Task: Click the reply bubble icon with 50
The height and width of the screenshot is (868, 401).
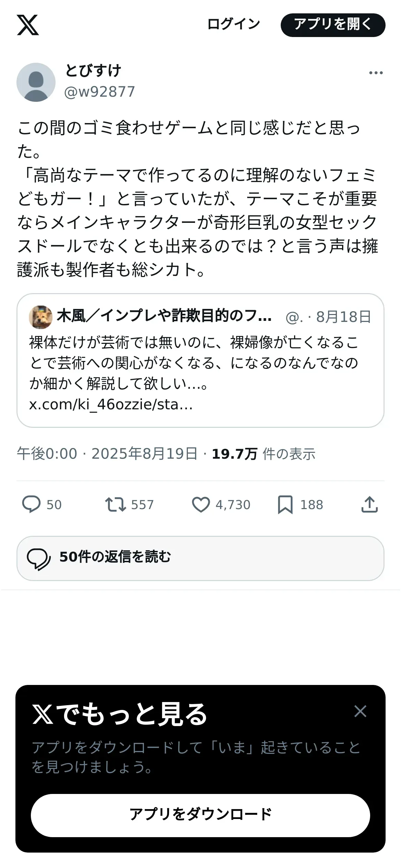Action: pos(31,505)
